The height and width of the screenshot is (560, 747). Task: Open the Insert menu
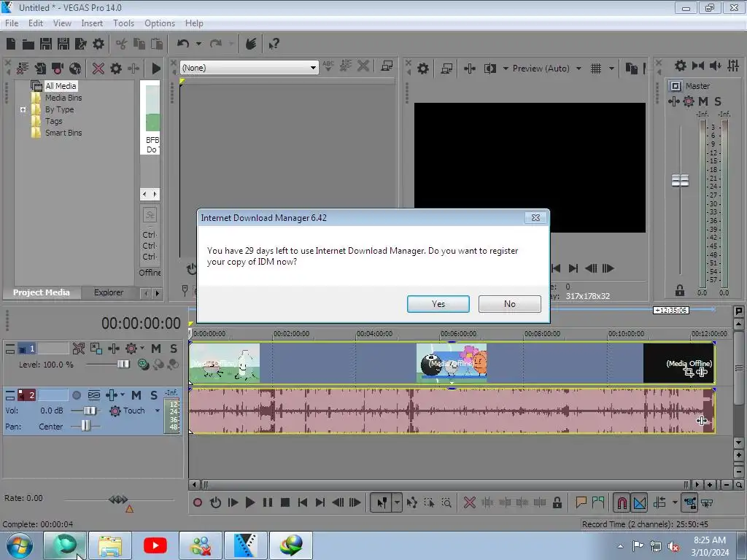tap(92, 23)
